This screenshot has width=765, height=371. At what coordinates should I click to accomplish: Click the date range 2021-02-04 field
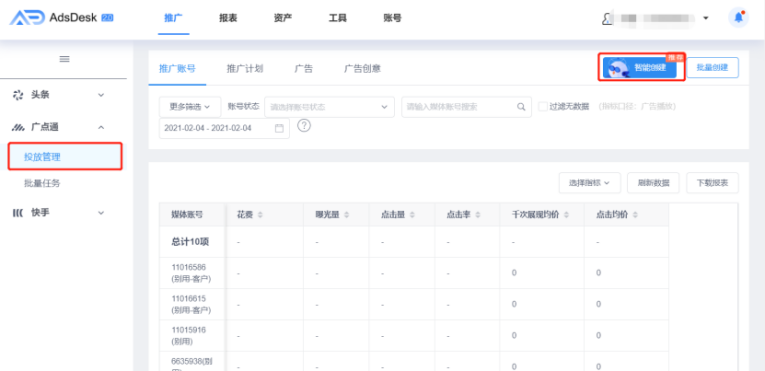[x=224, y=128]
